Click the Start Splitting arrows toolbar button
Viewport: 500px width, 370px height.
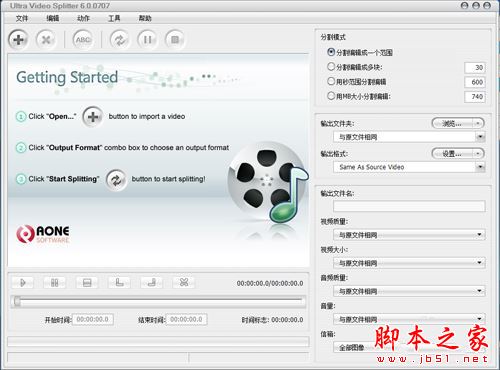120,40
